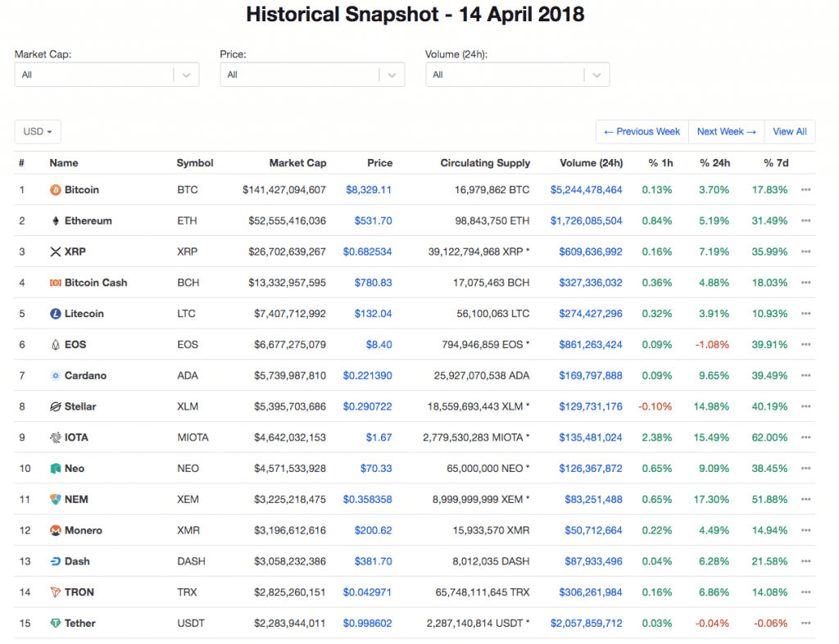Sort table by Volume (24h) header
839x644 pixels.
[x=592, y=163]
